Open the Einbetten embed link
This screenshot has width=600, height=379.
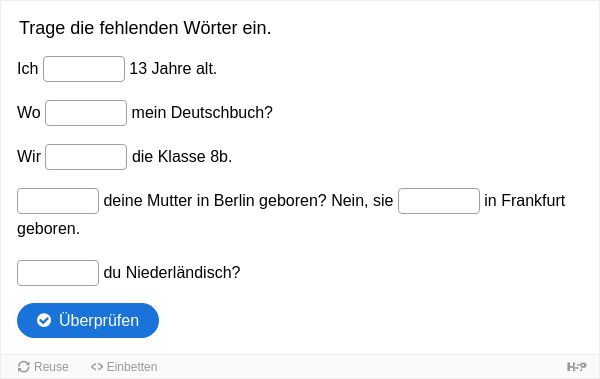click(x=124, y=367)
